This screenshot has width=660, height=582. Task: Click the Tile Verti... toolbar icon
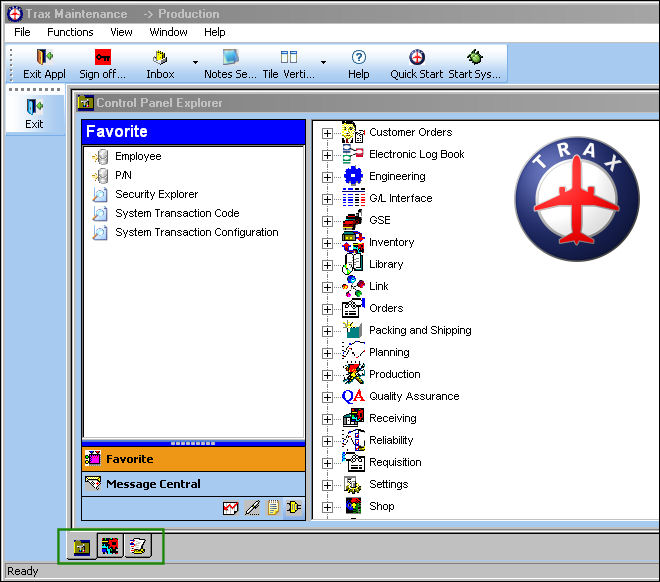coord(289,57)
